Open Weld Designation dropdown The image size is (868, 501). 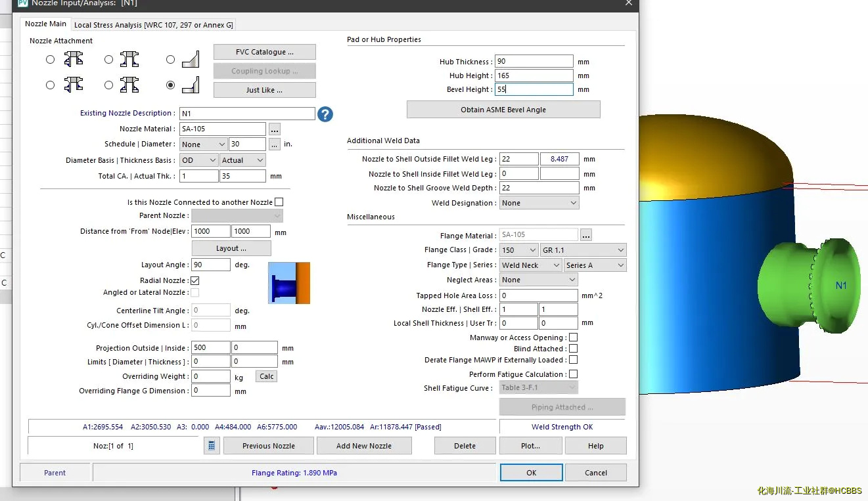(x=539, y=203)
